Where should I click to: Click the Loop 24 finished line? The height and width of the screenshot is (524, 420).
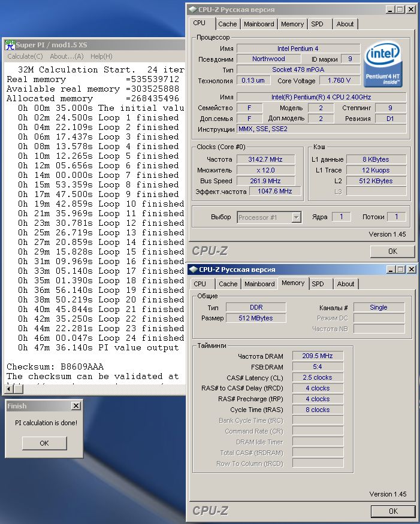tap(101, 338)
